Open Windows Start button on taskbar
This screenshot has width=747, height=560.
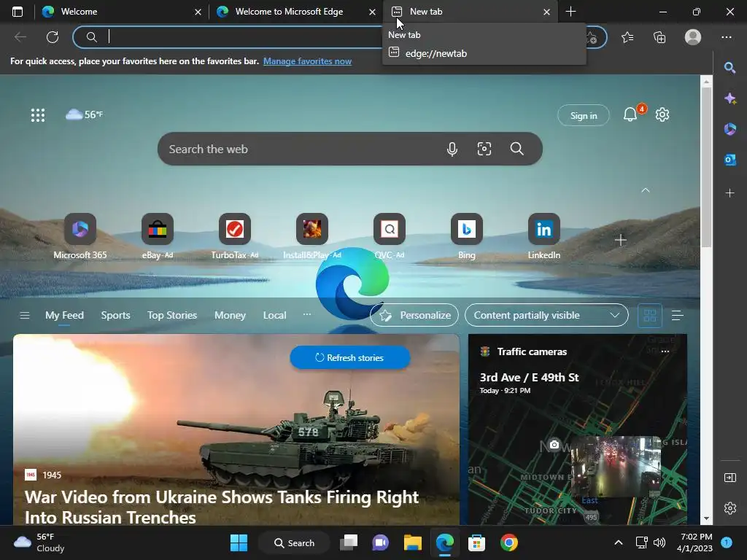(x=239, y=542)
